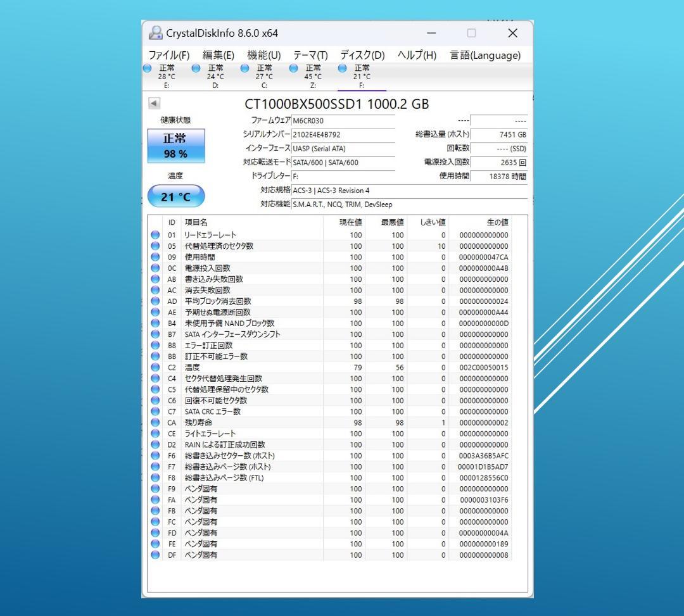684x616 pixels.
Task: Open the 言語(Language) menu
Action: [x=485, y=55]
